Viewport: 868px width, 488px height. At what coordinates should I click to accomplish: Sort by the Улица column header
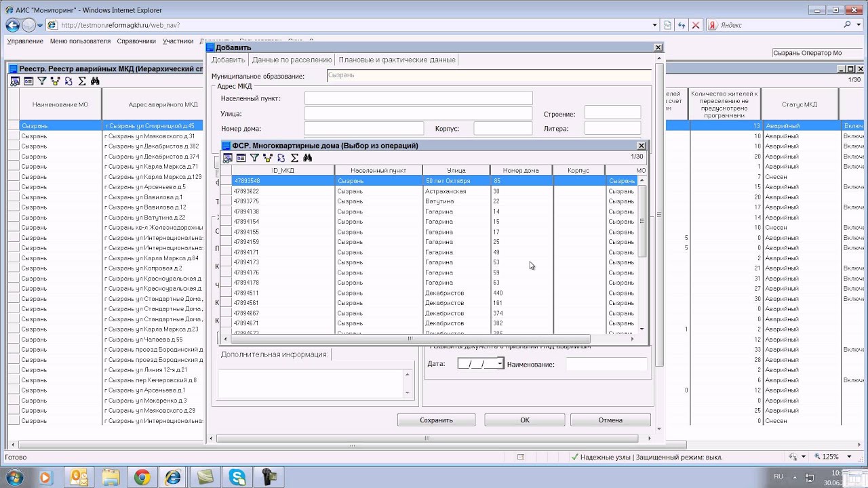(x=456, y=170)
